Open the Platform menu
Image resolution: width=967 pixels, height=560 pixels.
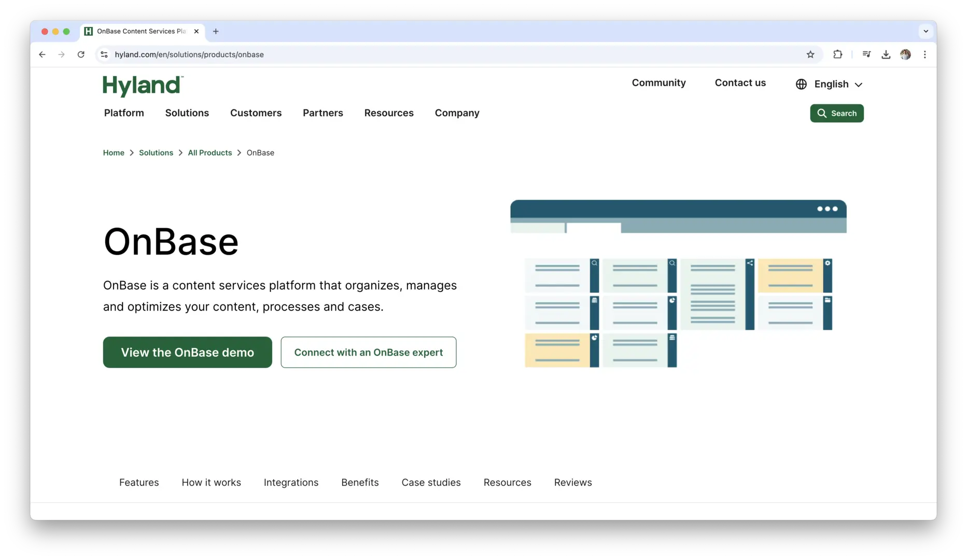(124, 113)
